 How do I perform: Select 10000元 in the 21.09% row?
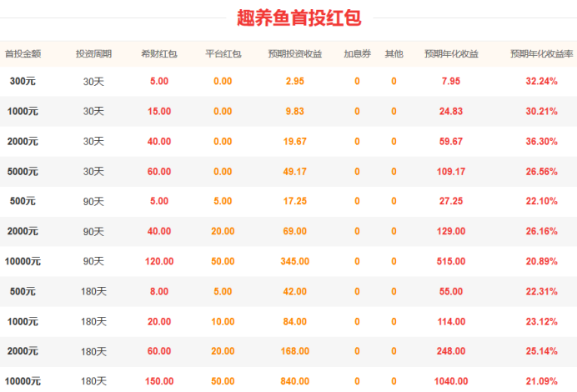point(23,381)
